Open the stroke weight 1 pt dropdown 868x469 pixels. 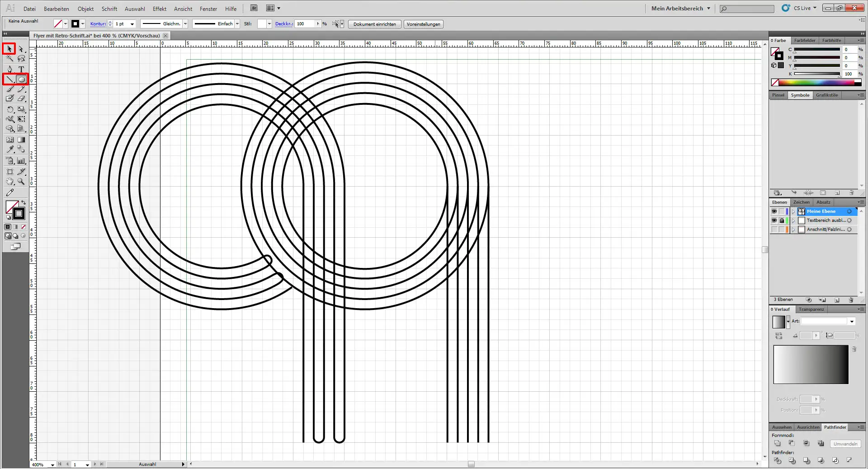132,24
